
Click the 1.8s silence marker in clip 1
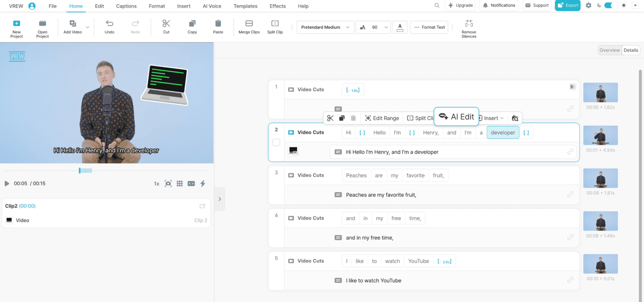tap(353, 90)
